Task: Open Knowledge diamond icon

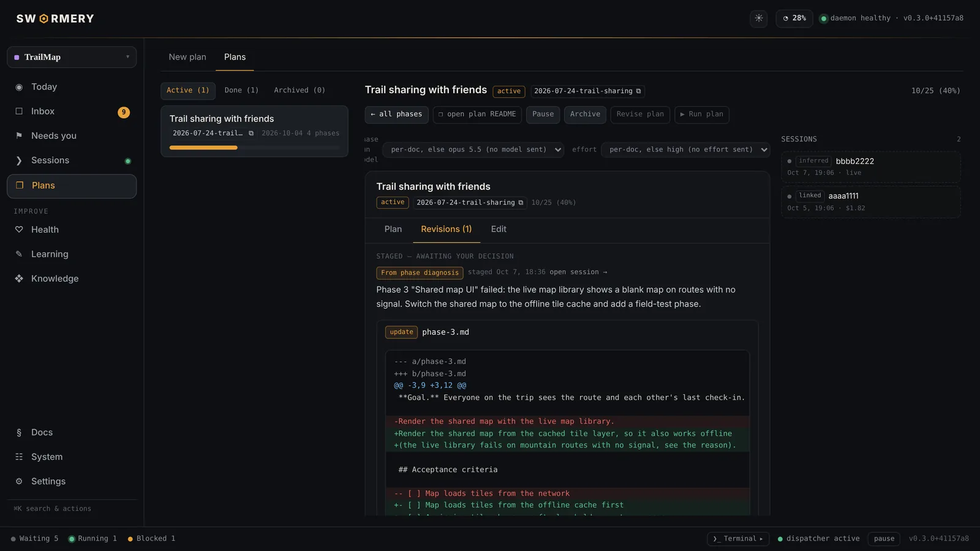Action: [x=19, y=279]
